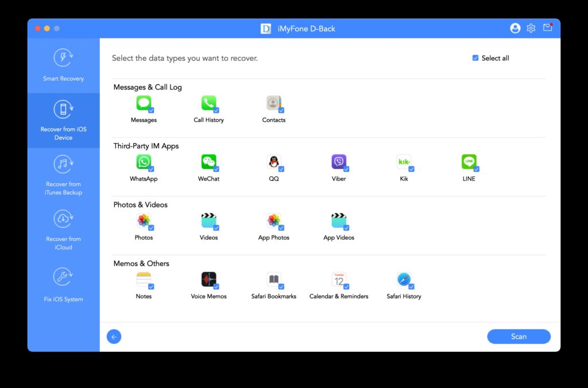Image resolution: width=588 pixels, height=388 pixels.
Task: Start scanning with the Scan button
Action: pyautogui.click(x=519, y=337)
